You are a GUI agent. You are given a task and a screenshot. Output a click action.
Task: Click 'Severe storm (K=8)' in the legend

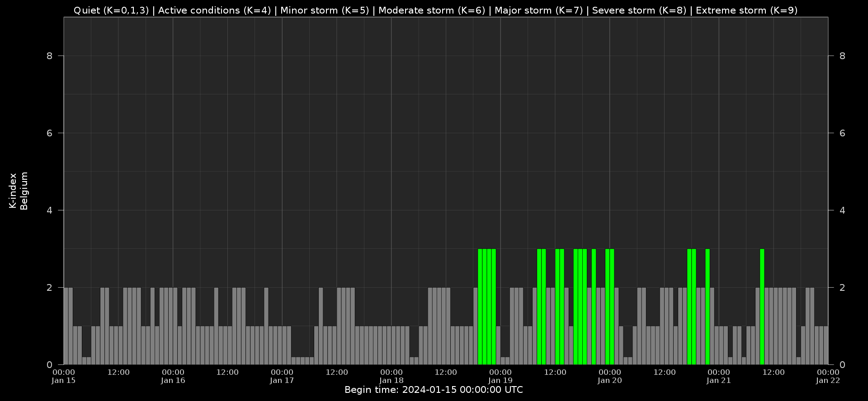click(639, 10)
